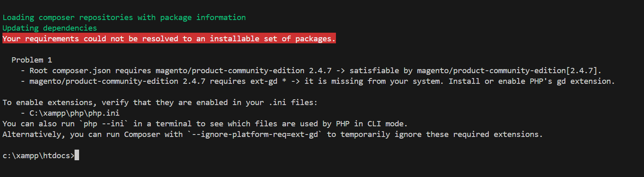Click the "Root composer.json requires" text

pyautogui.click(x=90, y=70)
